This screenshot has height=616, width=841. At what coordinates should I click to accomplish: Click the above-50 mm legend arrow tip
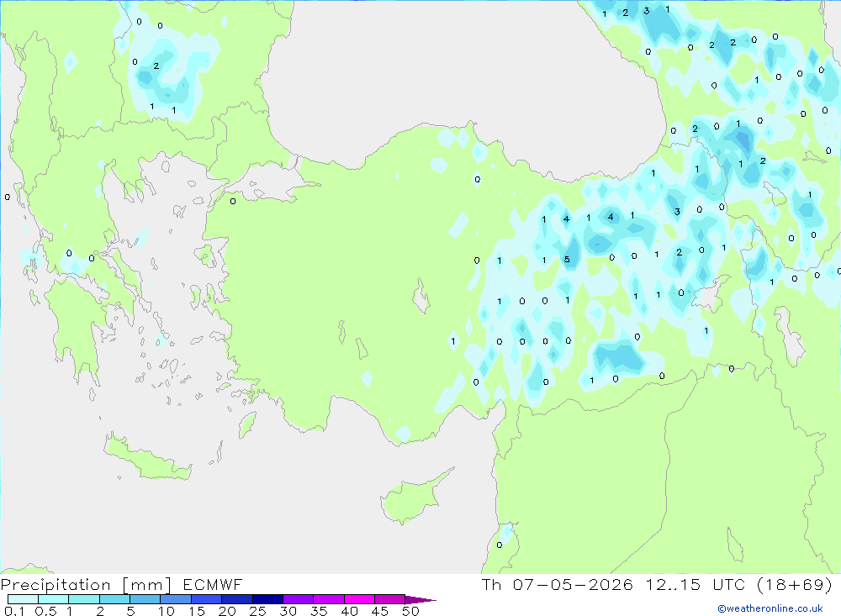(421, 600)
